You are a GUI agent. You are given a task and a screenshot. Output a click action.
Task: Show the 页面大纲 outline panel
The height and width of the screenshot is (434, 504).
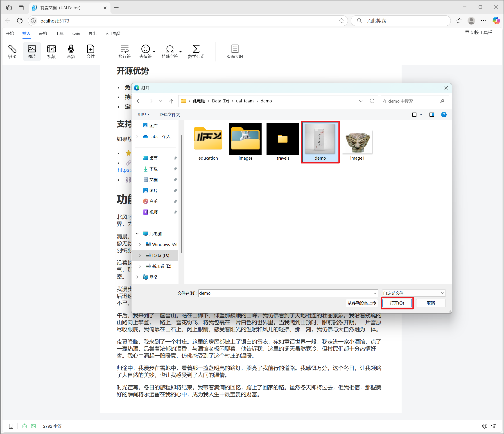[235, 52]
